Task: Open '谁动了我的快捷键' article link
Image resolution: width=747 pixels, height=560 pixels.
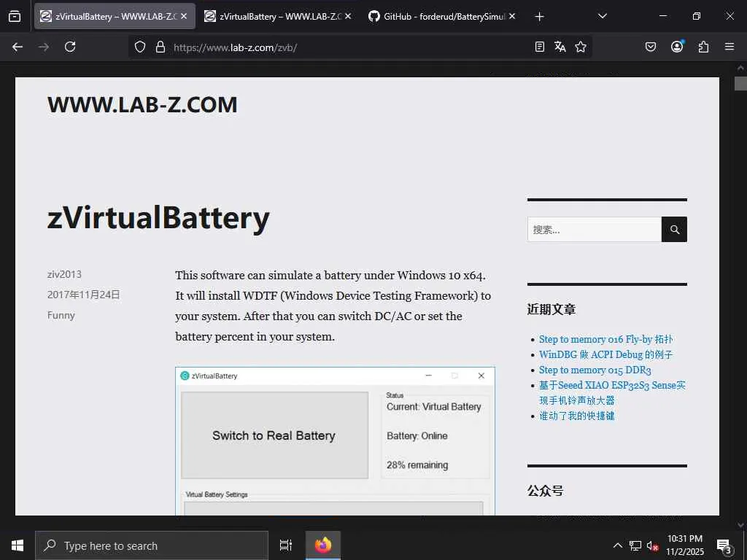Action: click(x=576, y=416)
